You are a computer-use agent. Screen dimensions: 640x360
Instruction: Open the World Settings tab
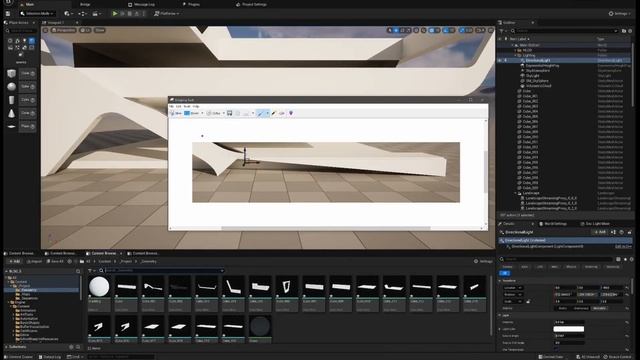point(553,224)
